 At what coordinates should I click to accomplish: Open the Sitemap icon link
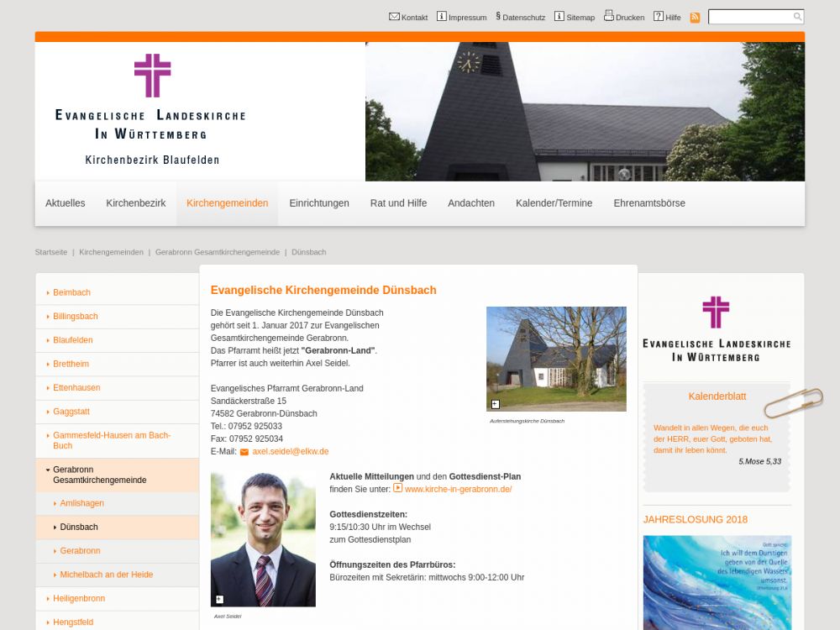(x=559, y=17)
